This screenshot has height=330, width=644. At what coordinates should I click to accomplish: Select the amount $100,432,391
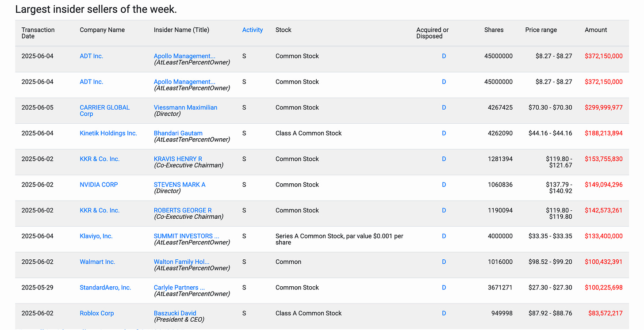pos(603,262)
